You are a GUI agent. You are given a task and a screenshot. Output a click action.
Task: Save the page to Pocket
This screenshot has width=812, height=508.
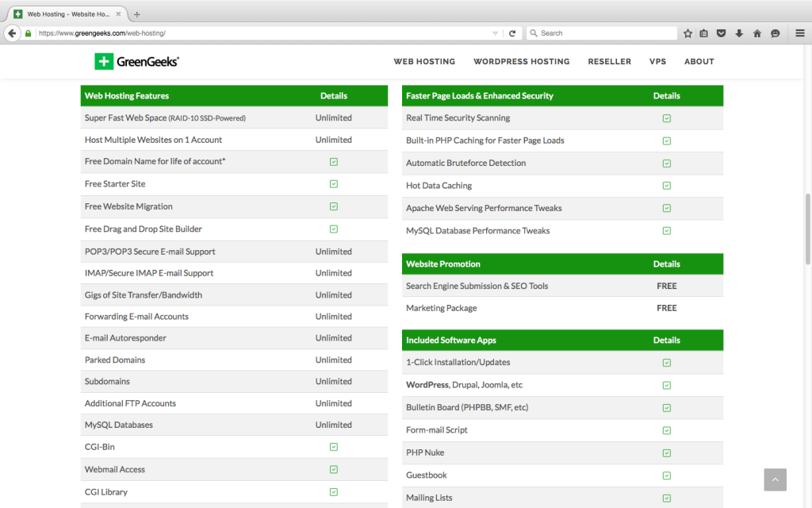pos(722,33)
